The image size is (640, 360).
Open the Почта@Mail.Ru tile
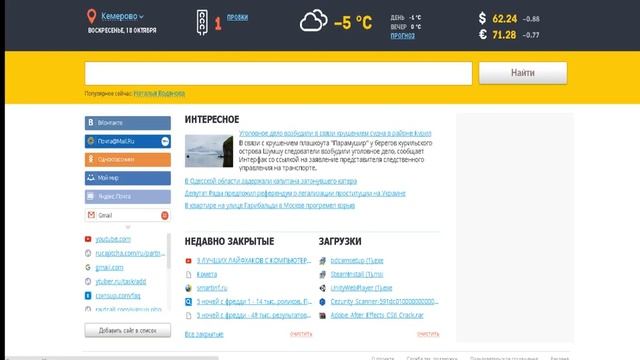[x=128, y=141]
